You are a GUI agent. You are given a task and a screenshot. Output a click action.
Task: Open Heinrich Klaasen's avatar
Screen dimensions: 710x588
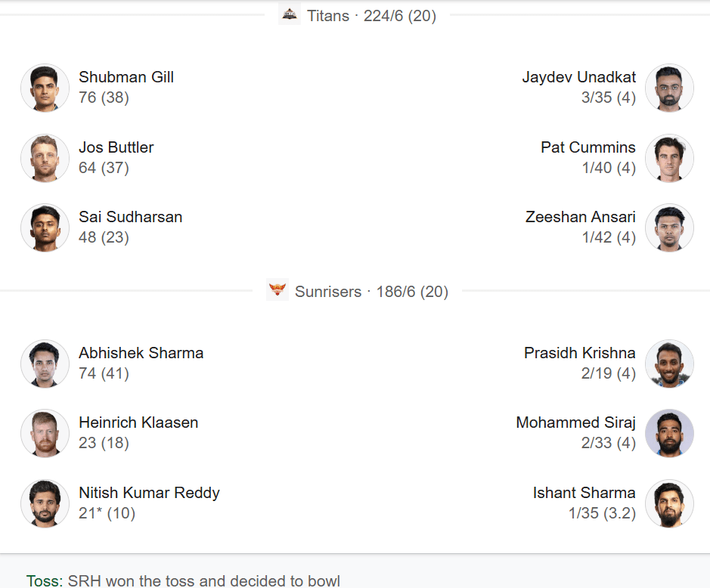click(45, 433)
